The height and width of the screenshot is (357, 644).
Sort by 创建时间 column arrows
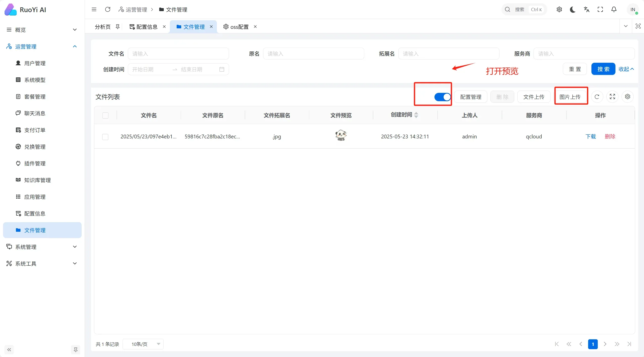416,115
